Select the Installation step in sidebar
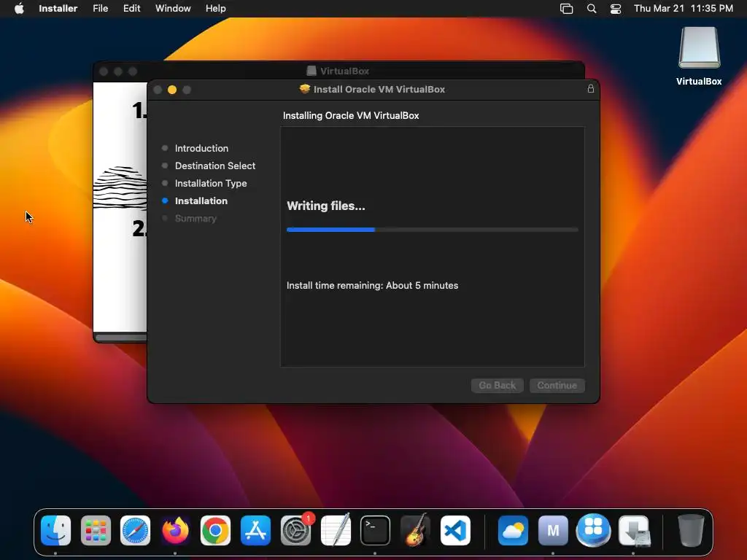 [x=201, y=201]
